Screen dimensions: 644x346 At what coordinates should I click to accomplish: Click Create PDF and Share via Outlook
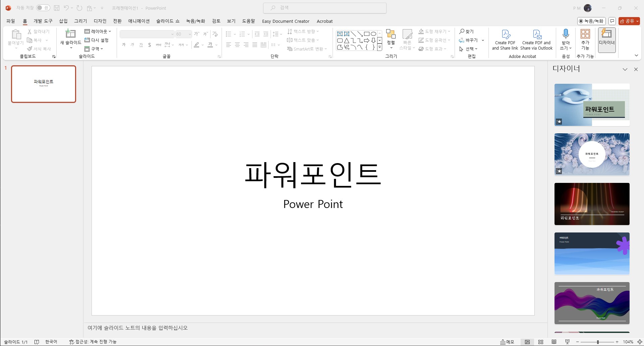(536, 40)
